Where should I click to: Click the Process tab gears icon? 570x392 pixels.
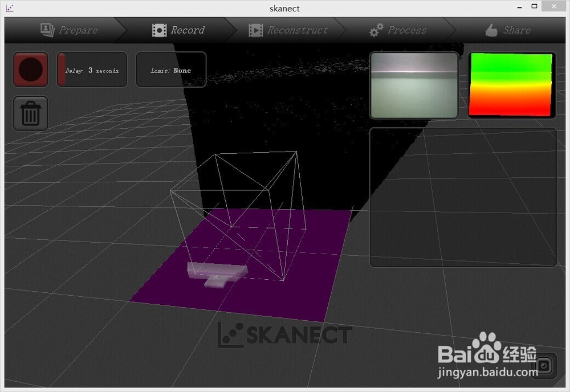[x=377, y=30]
